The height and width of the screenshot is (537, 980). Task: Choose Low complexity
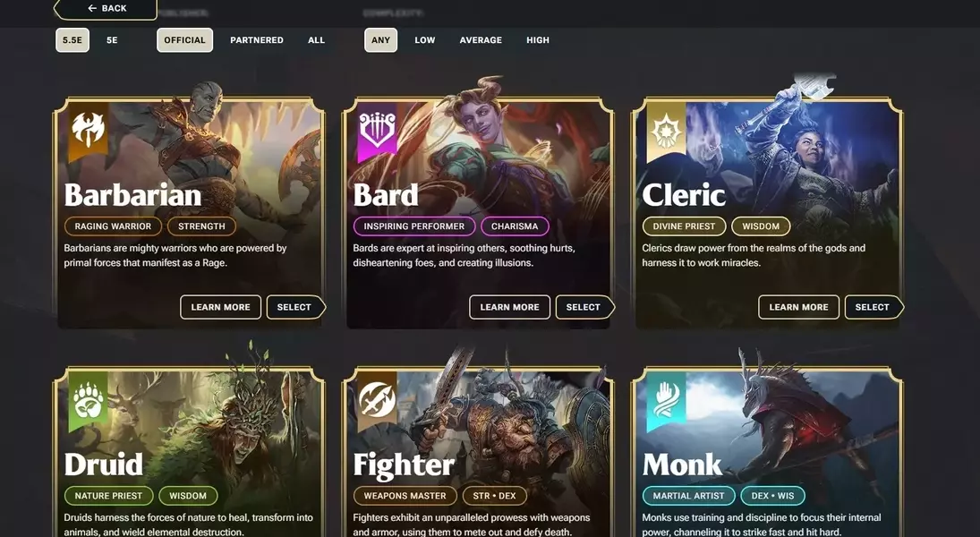(x=425, y=40)
